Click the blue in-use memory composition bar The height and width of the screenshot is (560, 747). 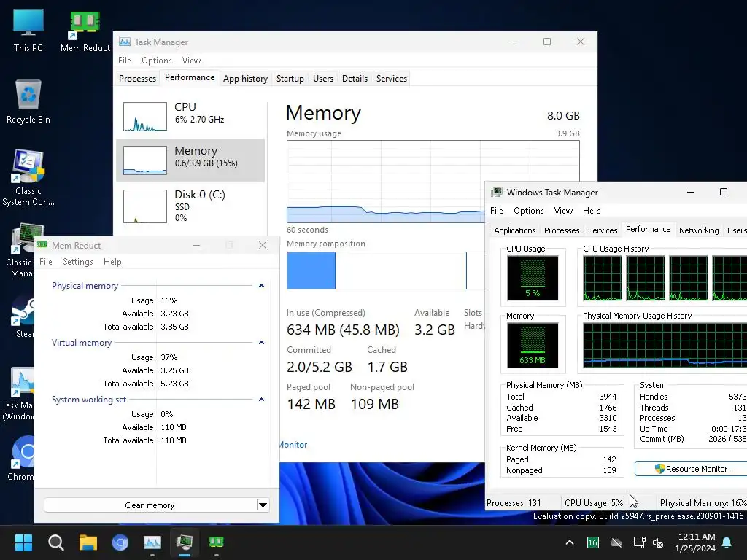(x=311, y=271)
